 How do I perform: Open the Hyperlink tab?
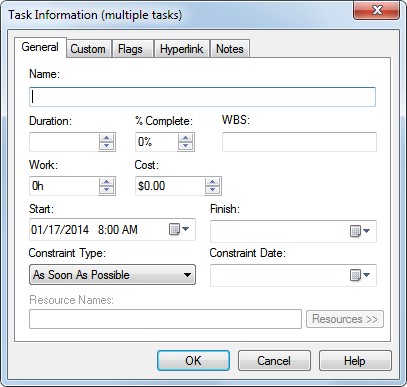(181, 49)
